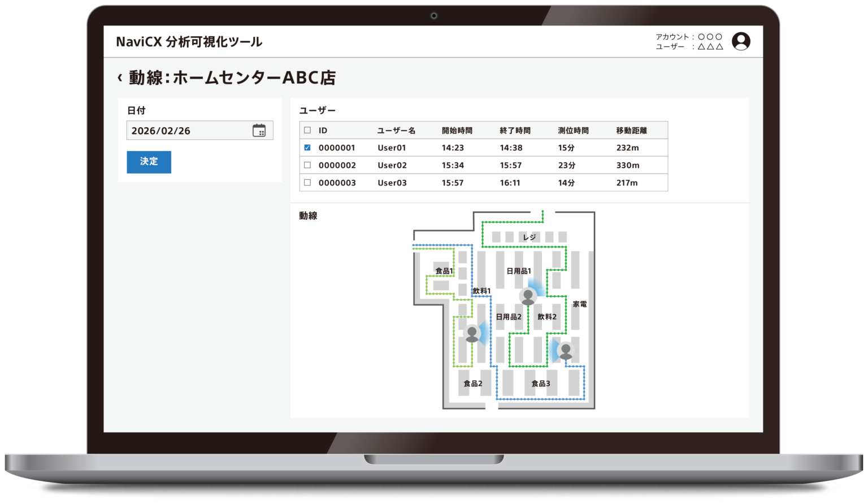Click the user marker near 食品3
The image size is (868, 504).
coord(565,351)
